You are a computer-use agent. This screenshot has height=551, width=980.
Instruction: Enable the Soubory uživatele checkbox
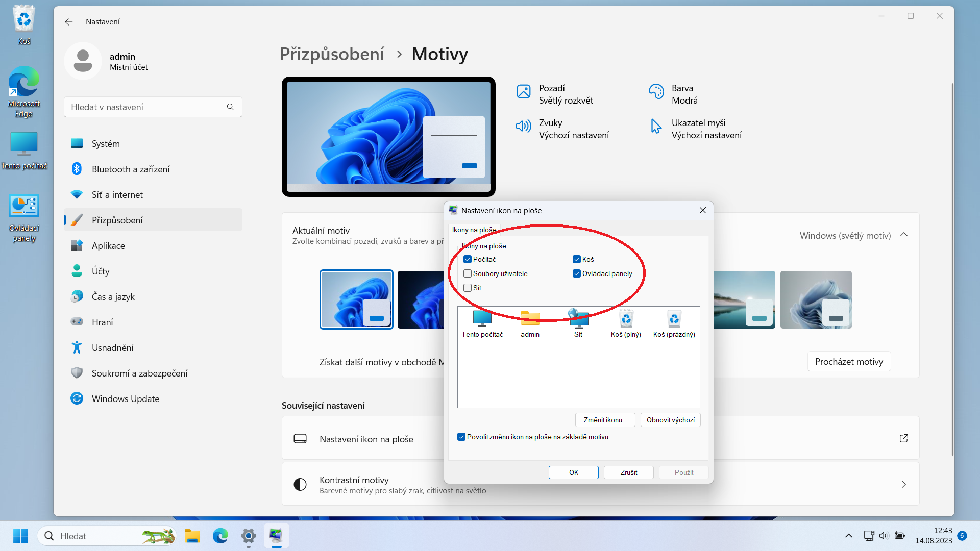pos(468,273)
